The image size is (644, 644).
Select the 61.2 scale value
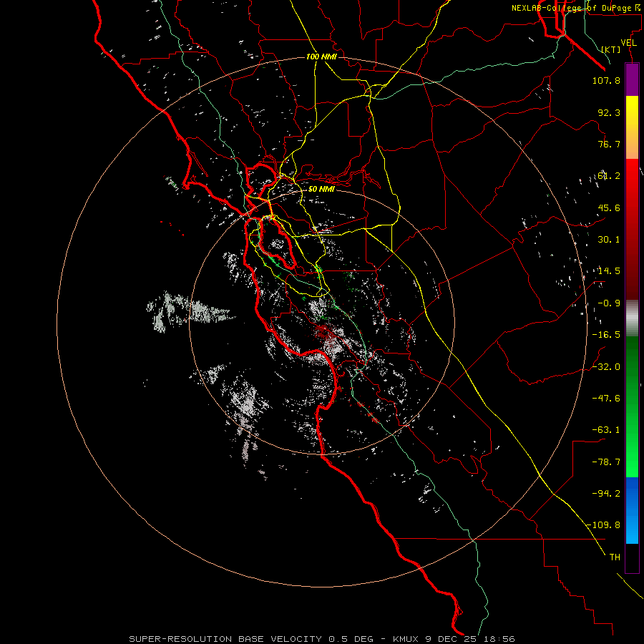coord(609,176)
